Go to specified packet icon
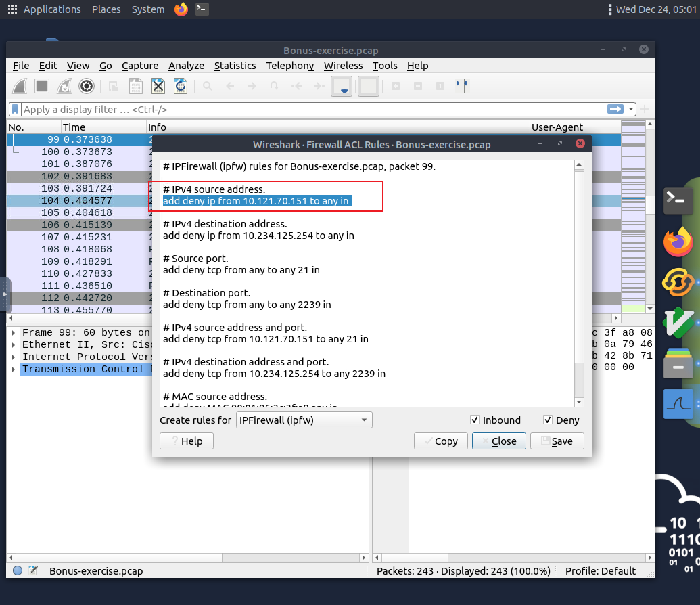700x605 pixels. pyautogui.click(x=275, y=86)
